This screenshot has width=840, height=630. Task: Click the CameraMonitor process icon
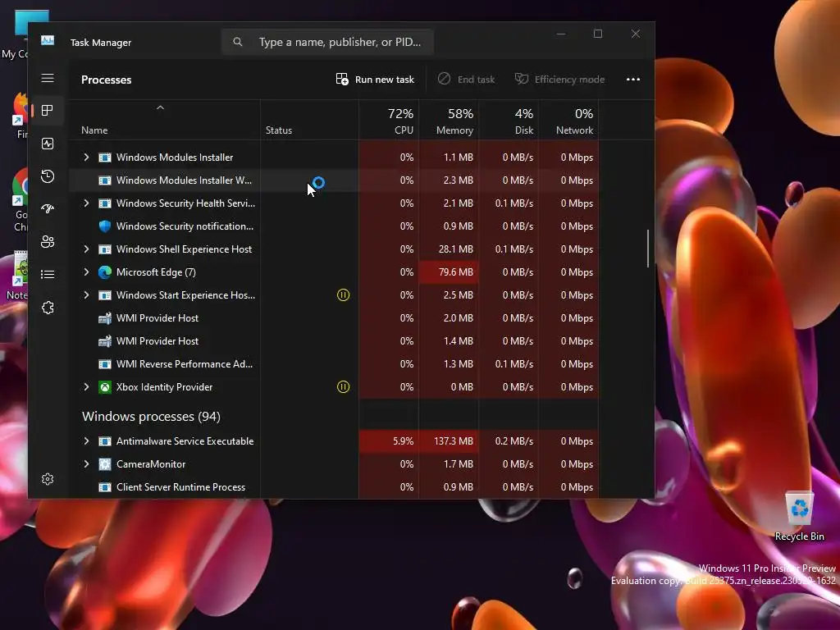[x=105, y=464]
